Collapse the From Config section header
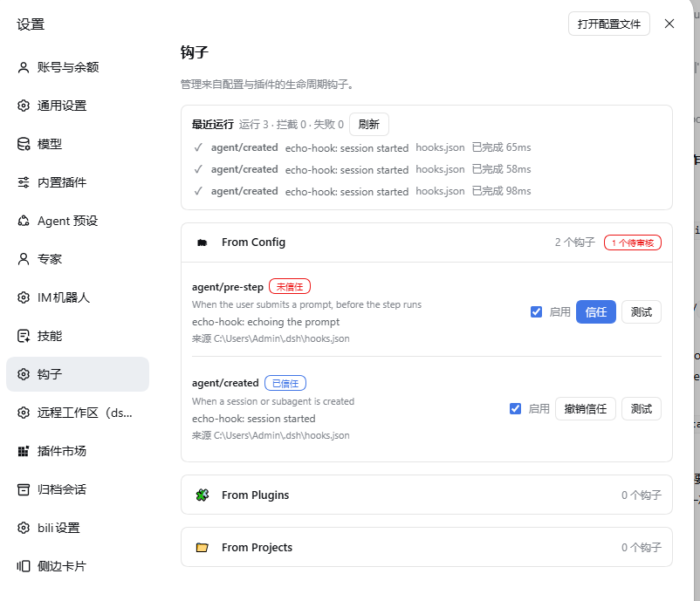 [427, 242]
